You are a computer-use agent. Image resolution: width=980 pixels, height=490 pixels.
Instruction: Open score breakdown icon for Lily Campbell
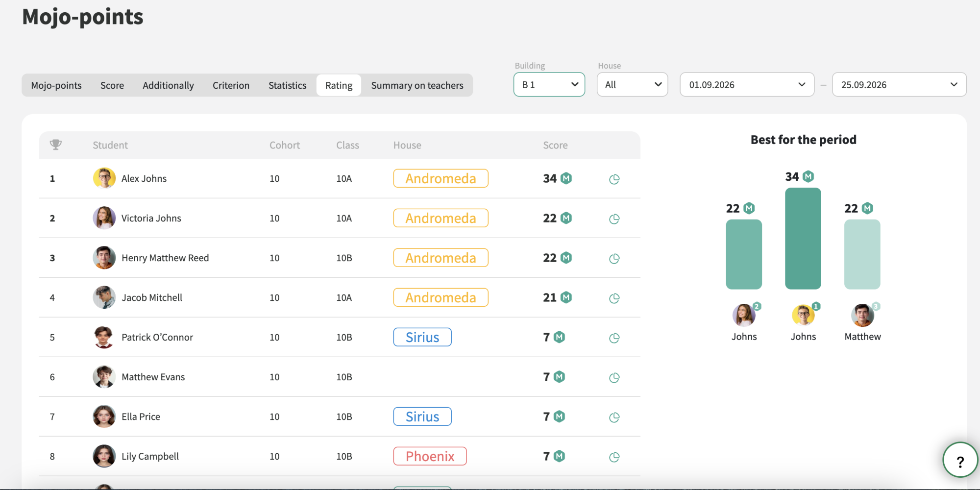pyautogui.click(x=614, y=457)
